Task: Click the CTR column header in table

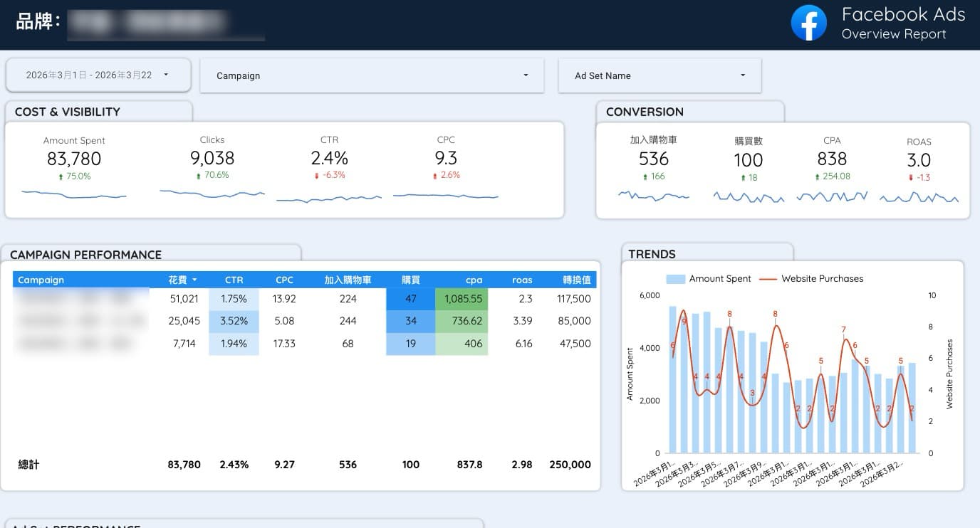Action: click(234, 280)
